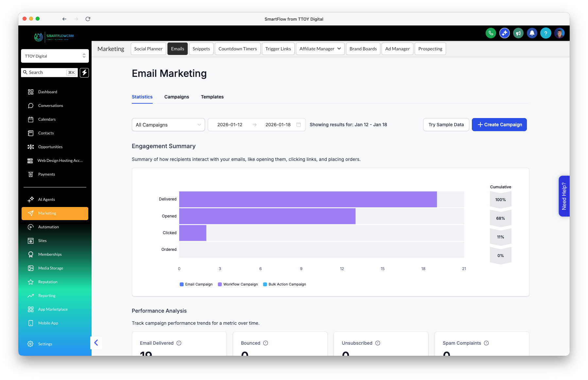Toggle the Bulk Action Campaign legend item
The height and width of the screenshot is (380, 588).
pyautogui.click(x=284, y=284)
